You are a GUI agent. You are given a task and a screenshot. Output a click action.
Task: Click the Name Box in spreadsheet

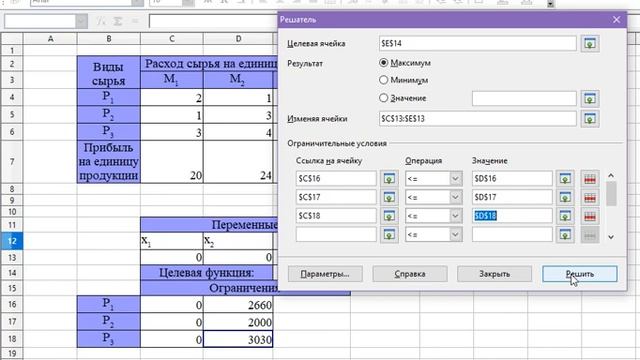pos(40,21)
